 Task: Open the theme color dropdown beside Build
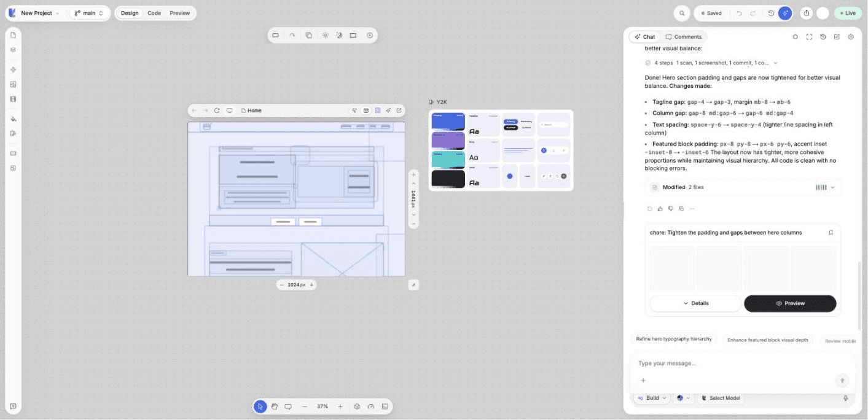(683, 398)
